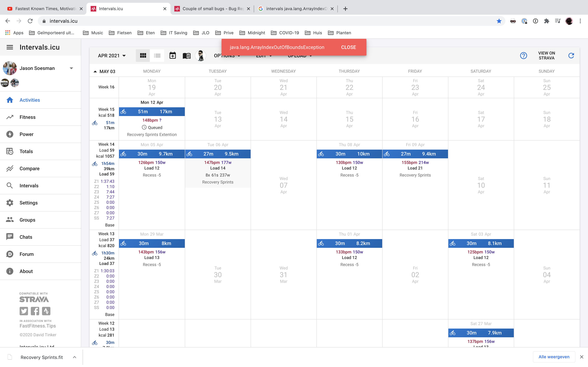Bookmark star icon in address bar

(499, 21)
